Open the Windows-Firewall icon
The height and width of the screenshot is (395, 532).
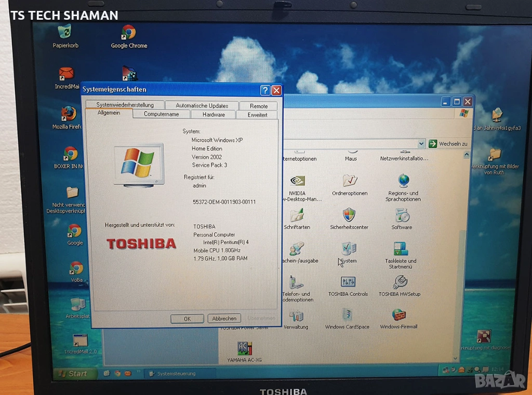[398, 315]
